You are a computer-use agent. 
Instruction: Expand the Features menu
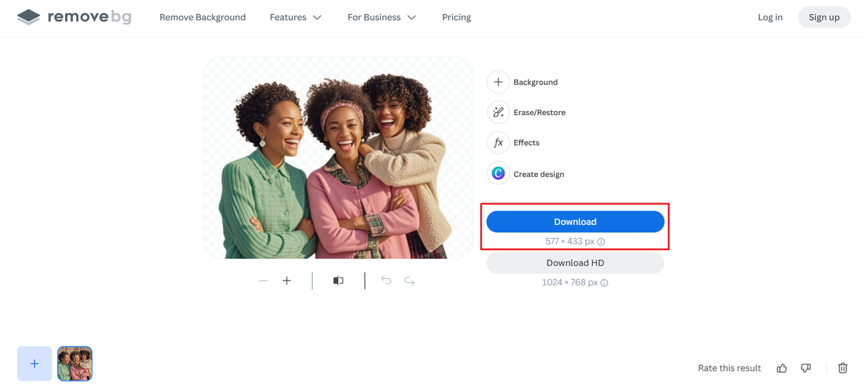(x=296, y=17)
